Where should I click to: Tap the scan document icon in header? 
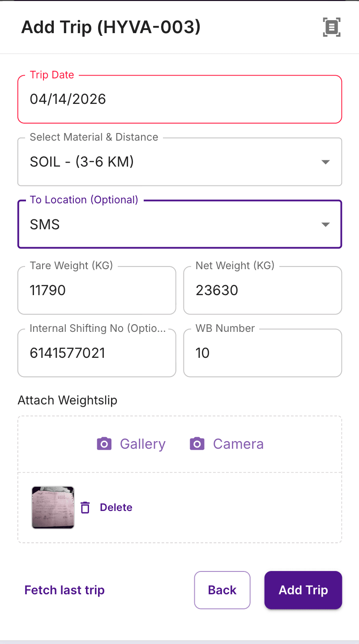coord(332,27)
